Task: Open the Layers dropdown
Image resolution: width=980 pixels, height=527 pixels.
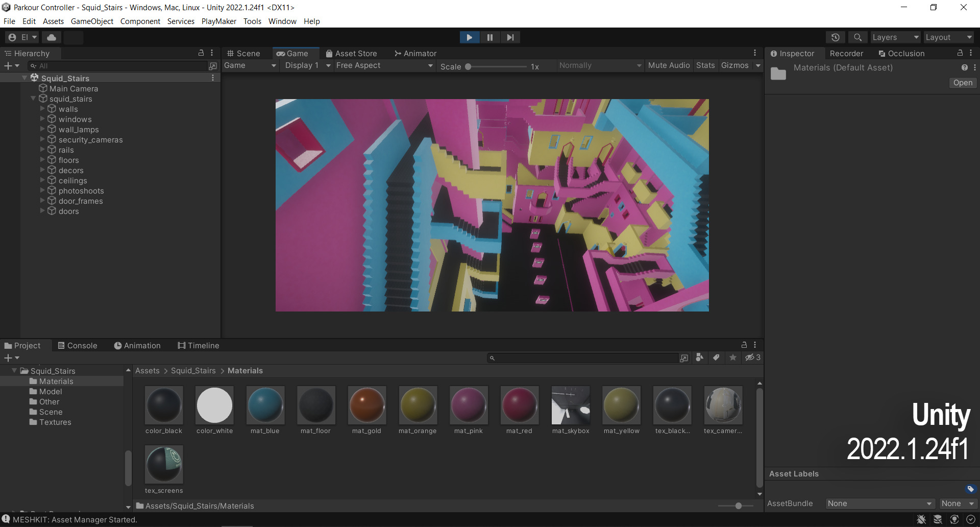Action: click(895, 37)
